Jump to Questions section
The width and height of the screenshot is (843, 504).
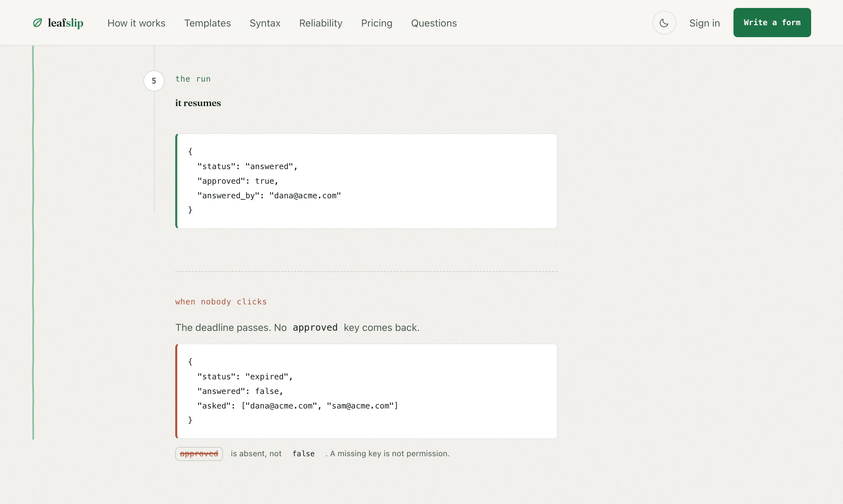tap(434, 23)
